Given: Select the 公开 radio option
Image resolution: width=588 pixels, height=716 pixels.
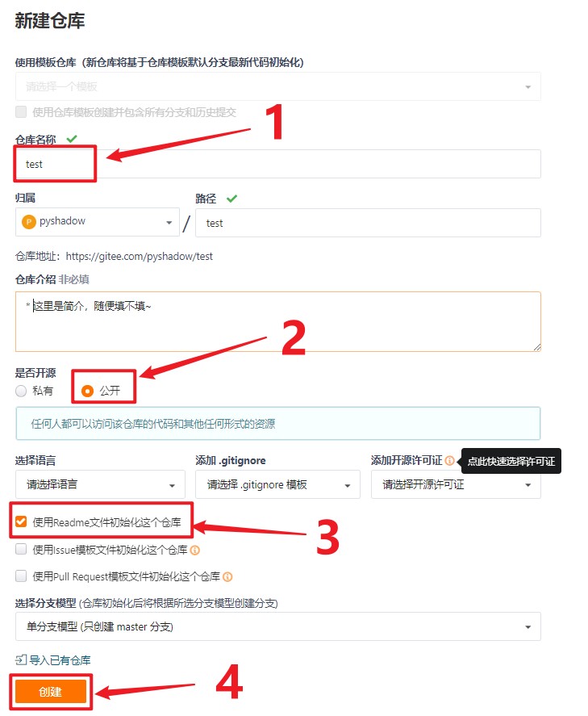Looking at the screenshot, I should (x=87, y=391).
